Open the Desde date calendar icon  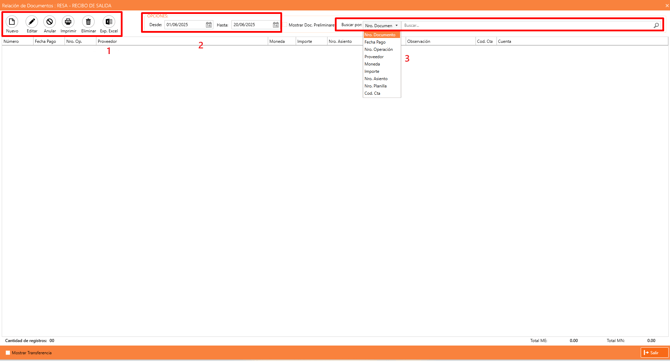[209, 25]
